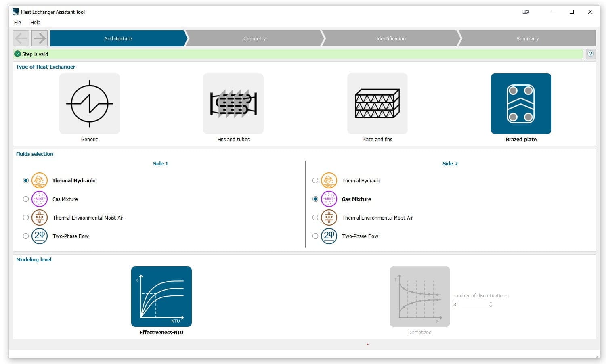Open the Help menu
The image size is (606, 364).
[x=36, y=23]
